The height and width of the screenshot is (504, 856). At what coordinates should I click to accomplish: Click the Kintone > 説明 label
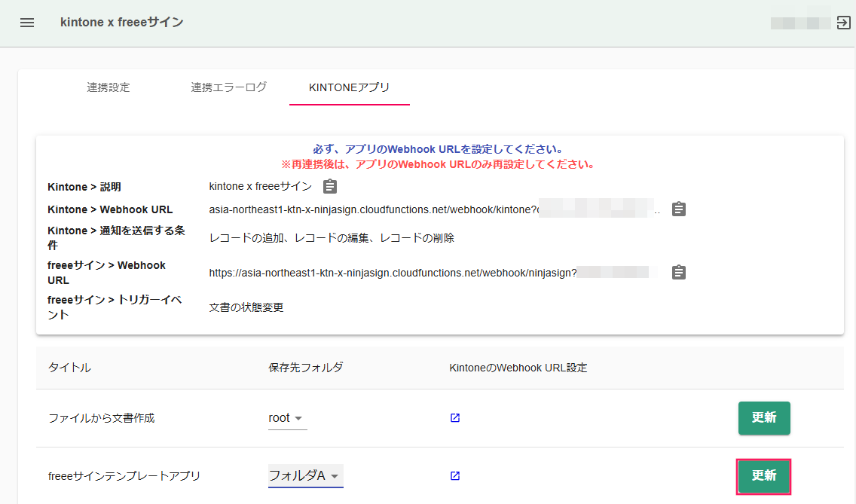[x=84, y=187]
